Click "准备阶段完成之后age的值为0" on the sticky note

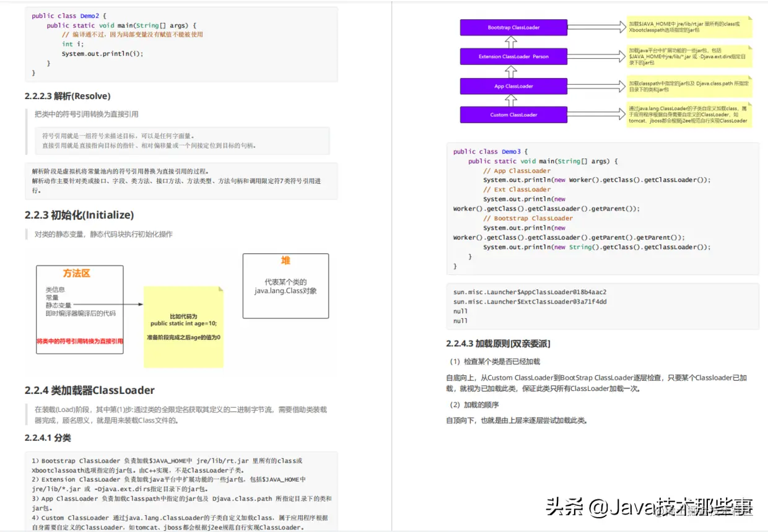[x=183, y=338]
